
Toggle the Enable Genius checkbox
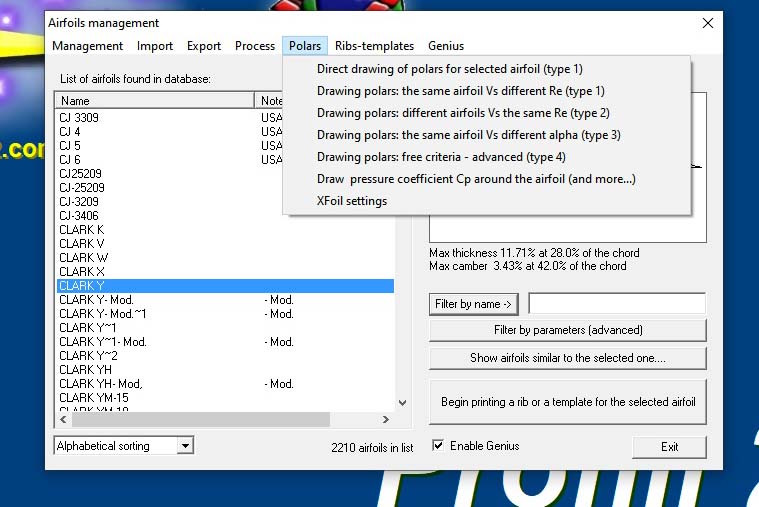tap(438, 446)
